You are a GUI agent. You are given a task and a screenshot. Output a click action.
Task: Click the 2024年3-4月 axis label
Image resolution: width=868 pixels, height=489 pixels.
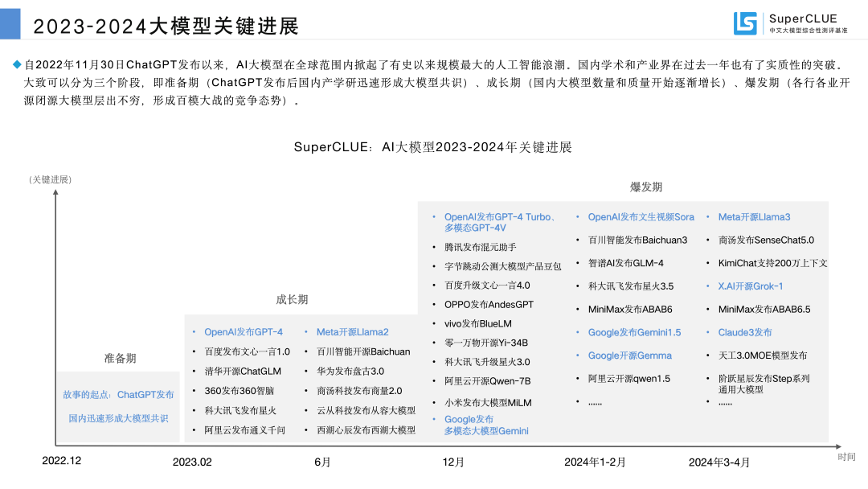[719, 462]
